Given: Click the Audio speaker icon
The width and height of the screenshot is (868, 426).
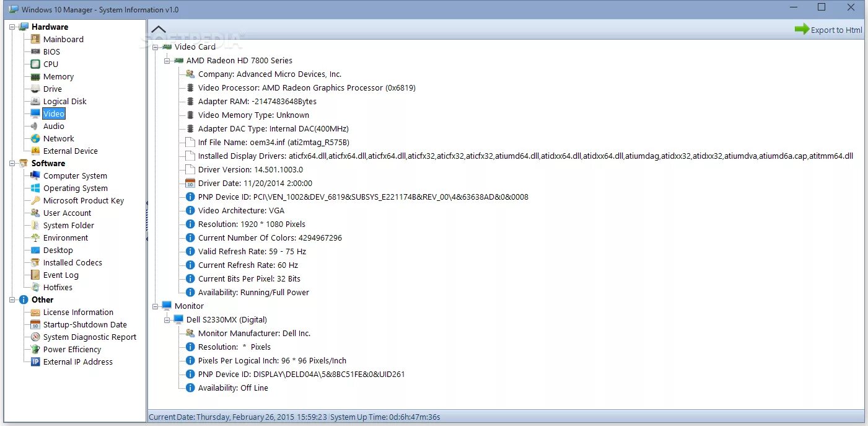Looking at the screenshot, I should [35, 126].
